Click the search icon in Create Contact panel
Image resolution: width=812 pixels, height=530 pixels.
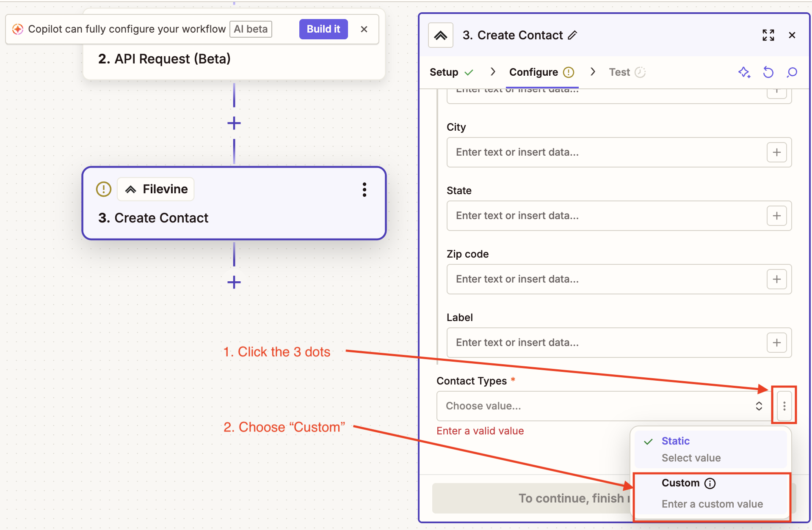click(791, 72)
